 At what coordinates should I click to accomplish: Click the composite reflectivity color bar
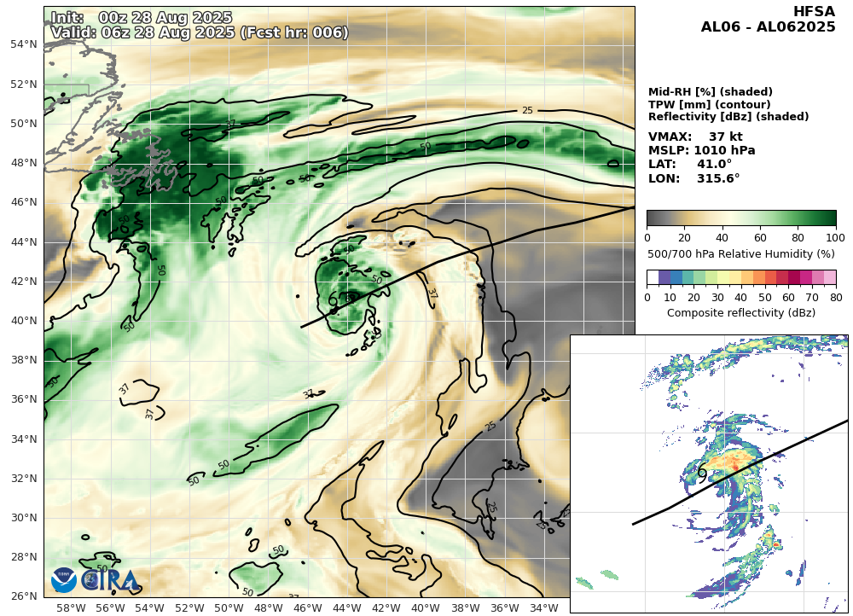point(741,278)
